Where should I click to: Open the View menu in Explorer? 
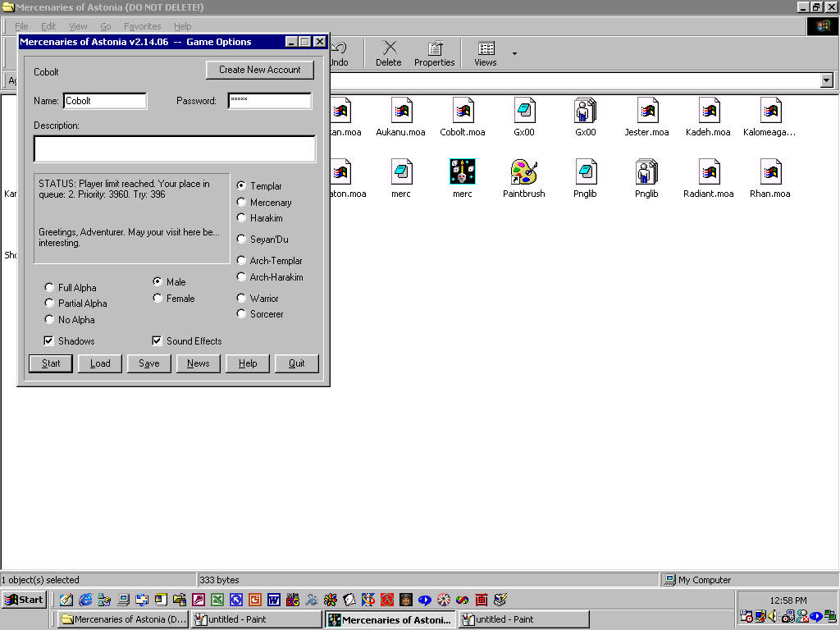[x=78, y=26]
